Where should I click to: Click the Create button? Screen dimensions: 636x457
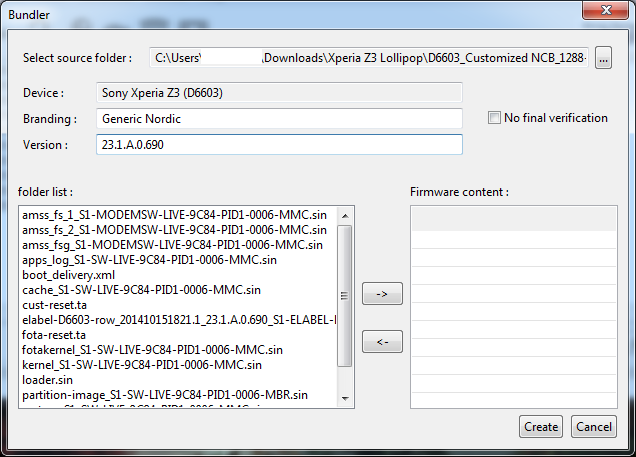541,427
